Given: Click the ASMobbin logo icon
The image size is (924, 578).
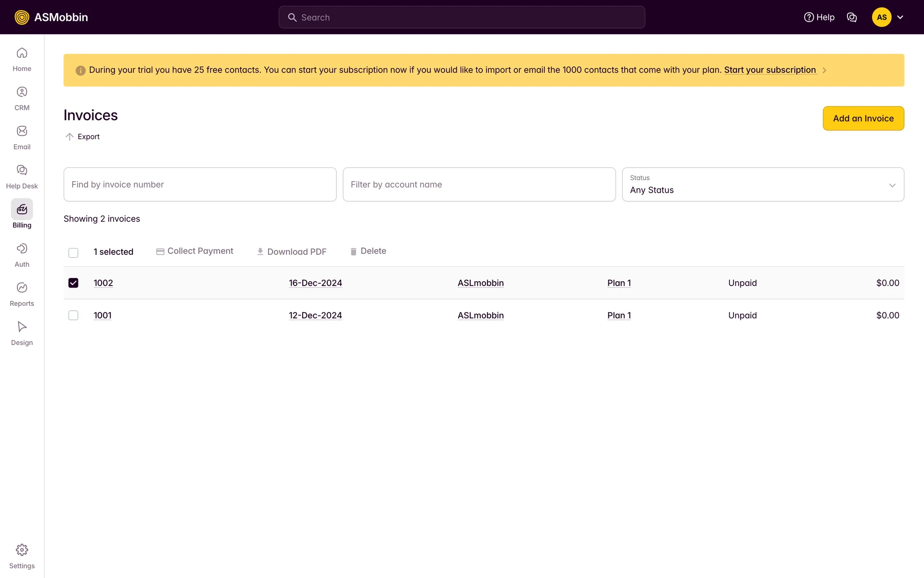Looking at the screenshot, I should click(x=22, y=17).
